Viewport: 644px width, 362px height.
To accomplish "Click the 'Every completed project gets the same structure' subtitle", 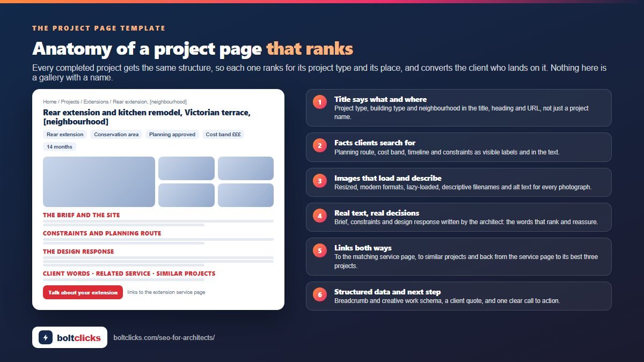I will [x=319, y=72].
